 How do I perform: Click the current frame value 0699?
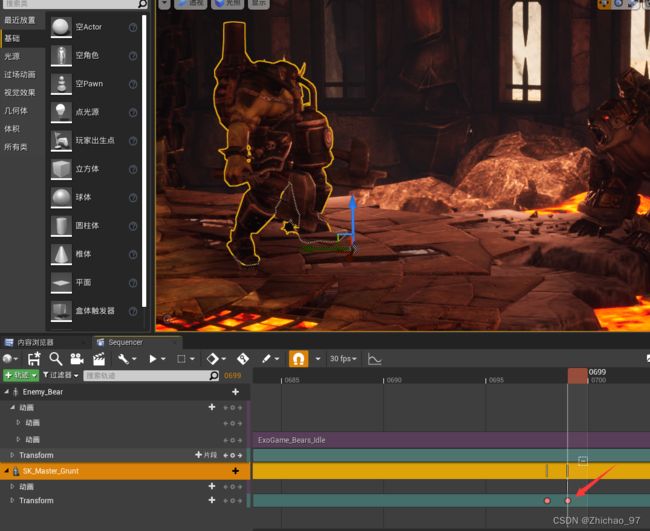233,376
